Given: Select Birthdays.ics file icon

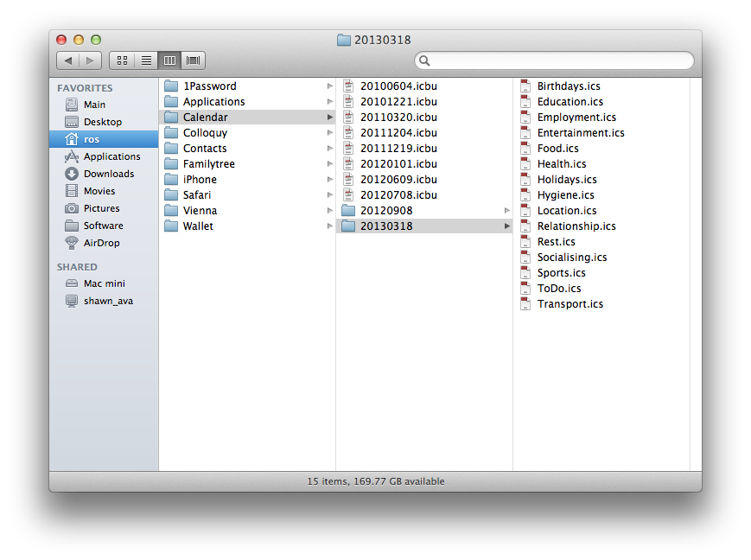Looking at the screenshot, I should (x=525, y=86).
